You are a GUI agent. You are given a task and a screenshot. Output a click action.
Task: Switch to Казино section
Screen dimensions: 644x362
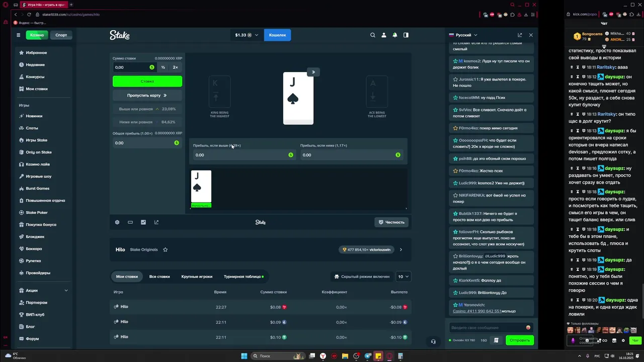pos(37,35)
